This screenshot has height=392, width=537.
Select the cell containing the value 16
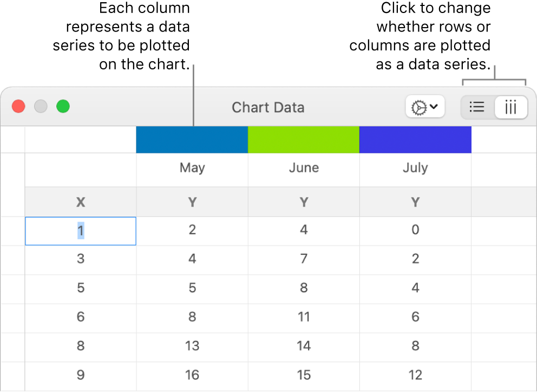pyautogui.click(x=192, y=374)
